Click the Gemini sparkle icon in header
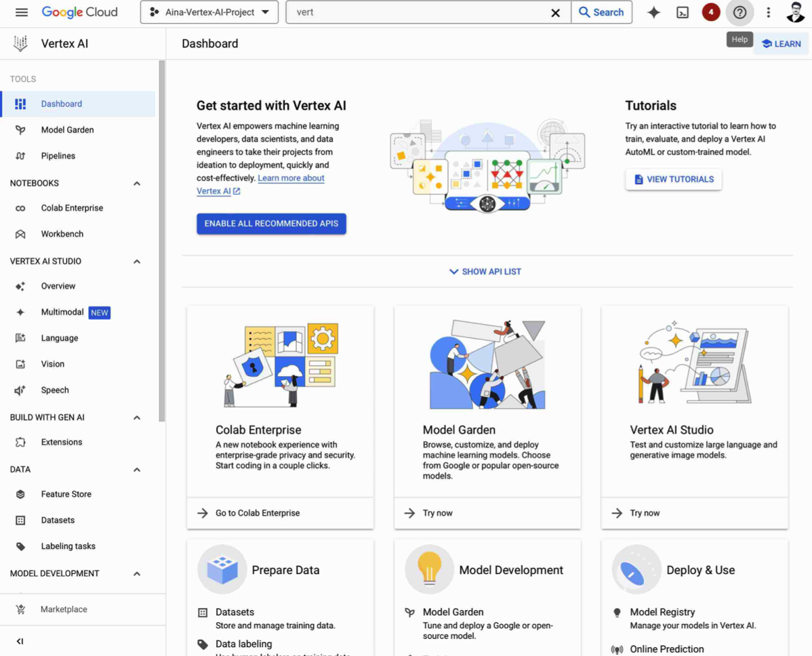The image size is (812, 656). [653, 12]
